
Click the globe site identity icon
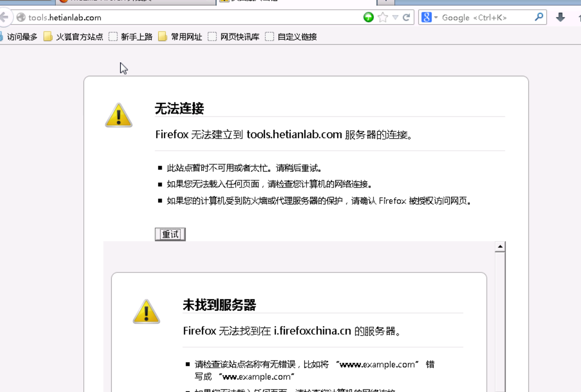point(21,18)
